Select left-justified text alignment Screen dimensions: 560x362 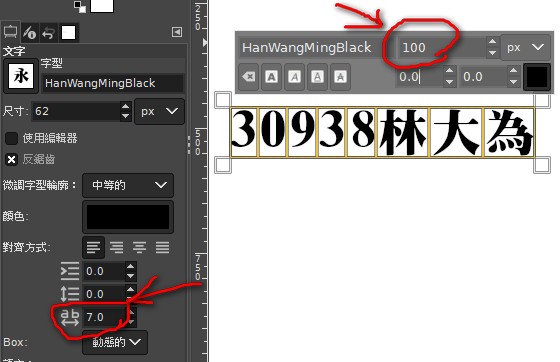point(94,247)
